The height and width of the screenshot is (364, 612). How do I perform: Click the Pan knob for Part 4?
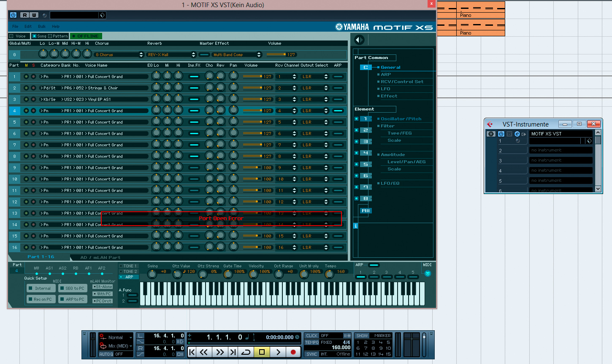pyautogui.click(x=233, y=111)
